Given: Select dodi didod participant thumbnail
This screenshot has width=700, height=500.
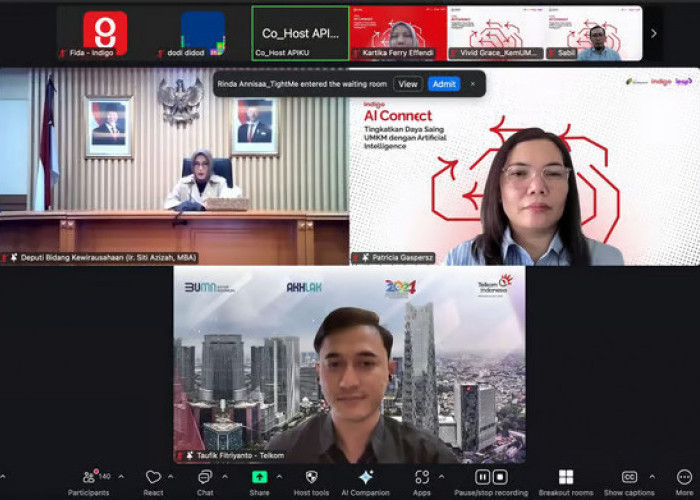Looking at the screenshot, I should click(x=203, y=33).
